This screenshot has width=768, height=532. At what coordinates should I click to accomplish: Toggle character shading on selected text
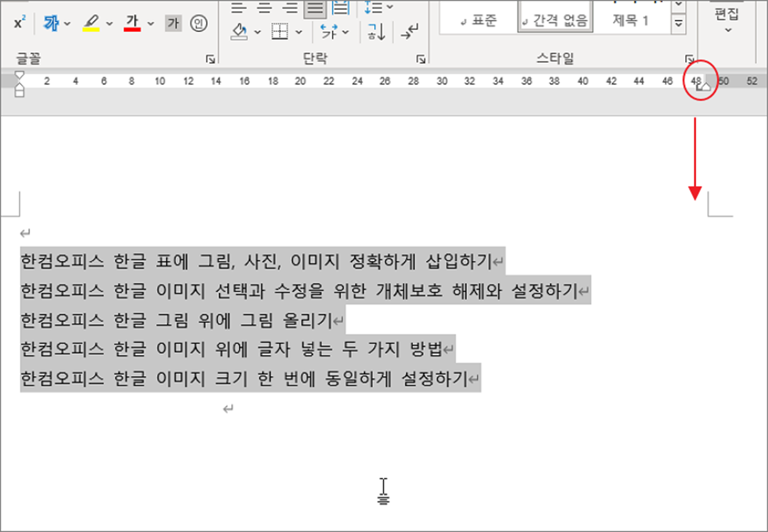(x=173, y=24)
